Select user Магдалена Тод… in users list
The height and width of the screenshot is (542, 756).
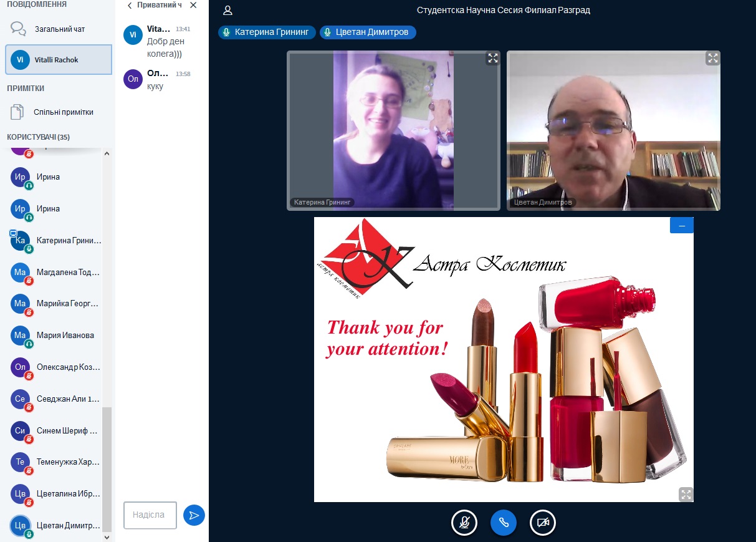[55, 273]
